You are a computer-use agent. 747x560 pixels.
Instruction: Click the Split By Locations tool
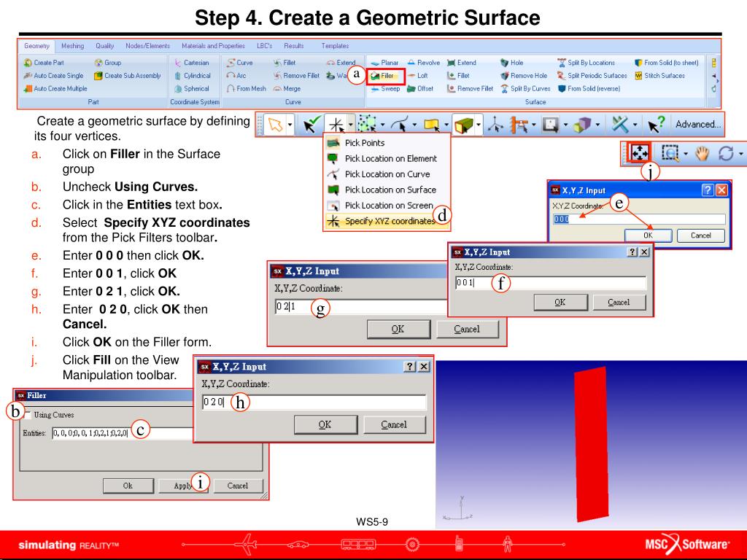tap(586, 63)
